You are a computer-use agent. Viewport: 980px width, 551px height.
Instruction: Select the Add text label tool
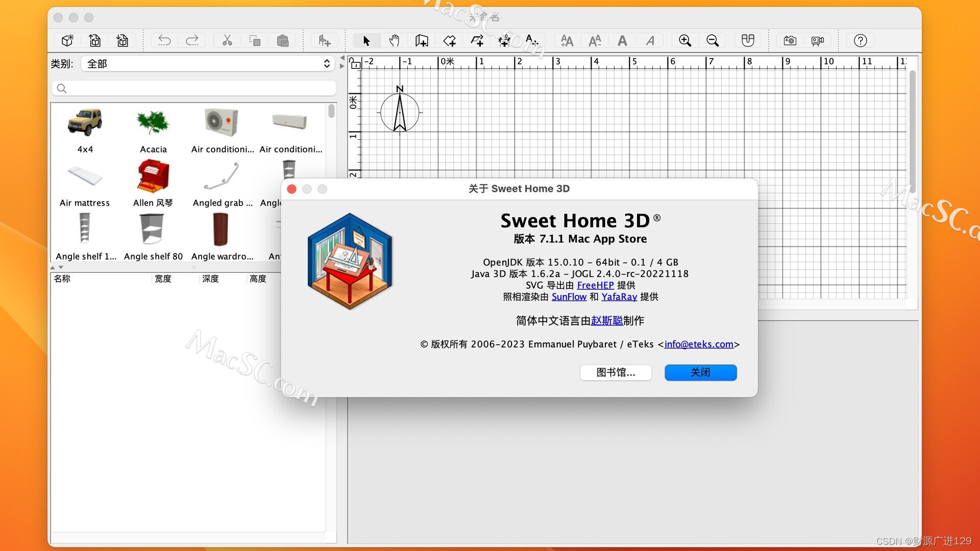click(532, 40)
